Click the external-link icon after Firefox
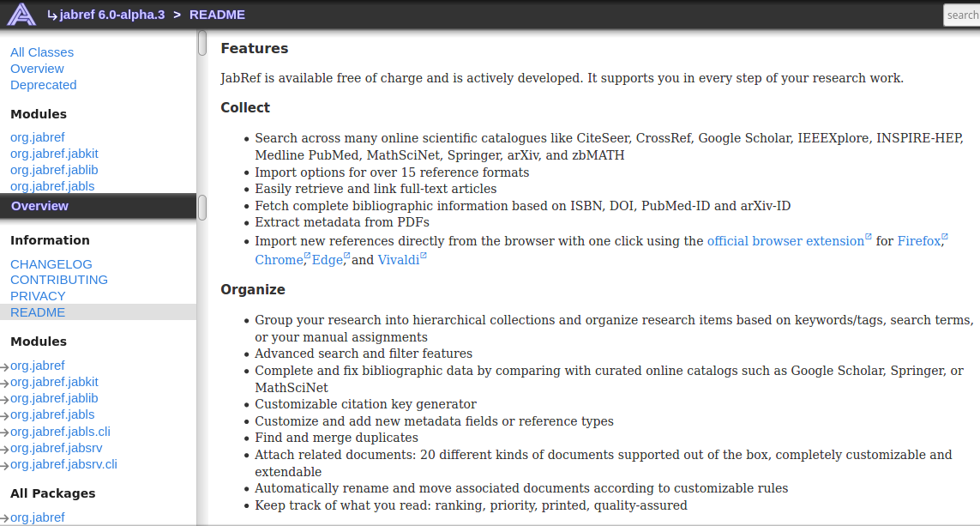The image size is (980, 526). click(945, 238)
